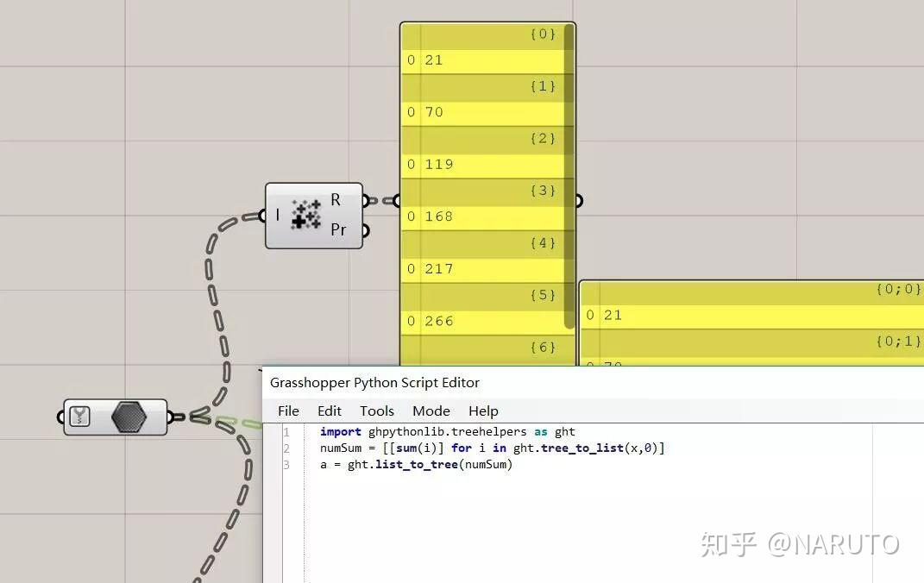Viewport: 924px width, 583px height.
Task: Click the zipper script icon on the GhPython component
Action: coord(79,416)
